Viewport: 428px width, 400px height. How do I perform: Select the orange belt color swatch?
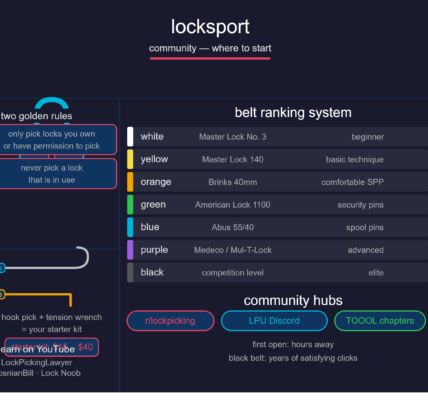pos(130,182)
